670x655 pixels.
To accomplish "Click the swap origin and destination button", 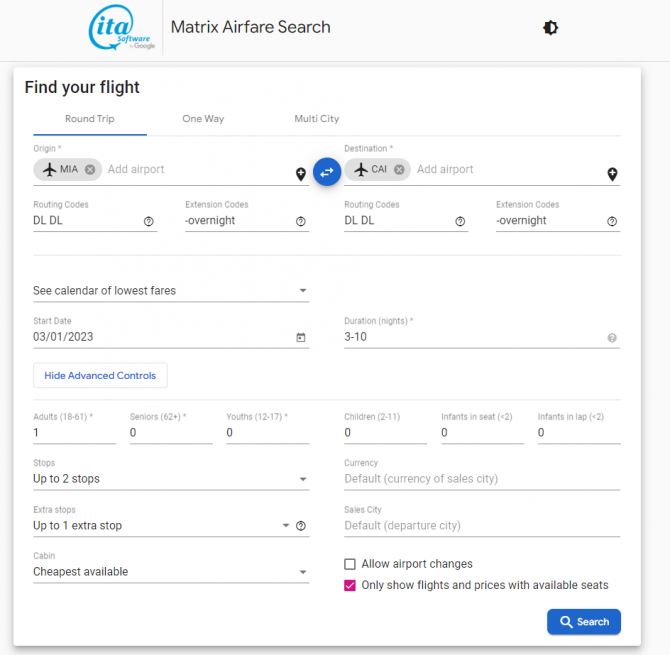I will click(x=327, y=172).
